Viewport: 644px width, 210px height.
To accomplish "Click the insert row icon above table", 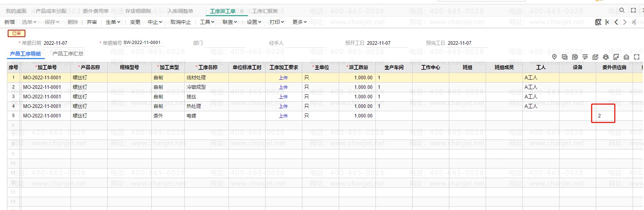I will pyautogui.click(x=565, y=57).
